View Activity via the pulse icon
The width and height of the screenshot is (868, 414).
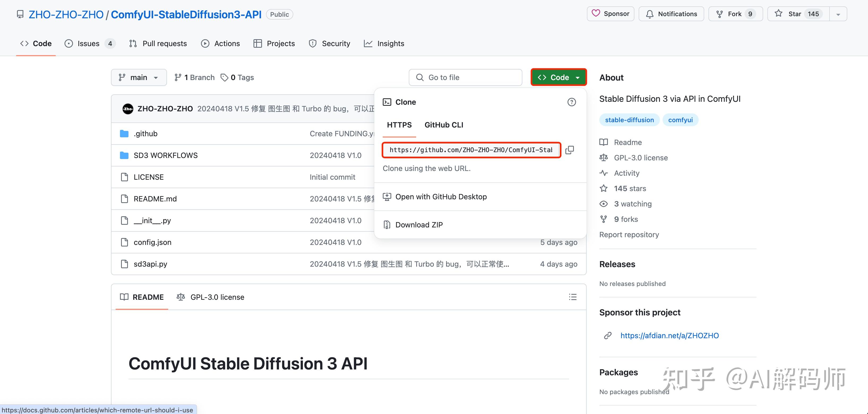click(604, 173)
